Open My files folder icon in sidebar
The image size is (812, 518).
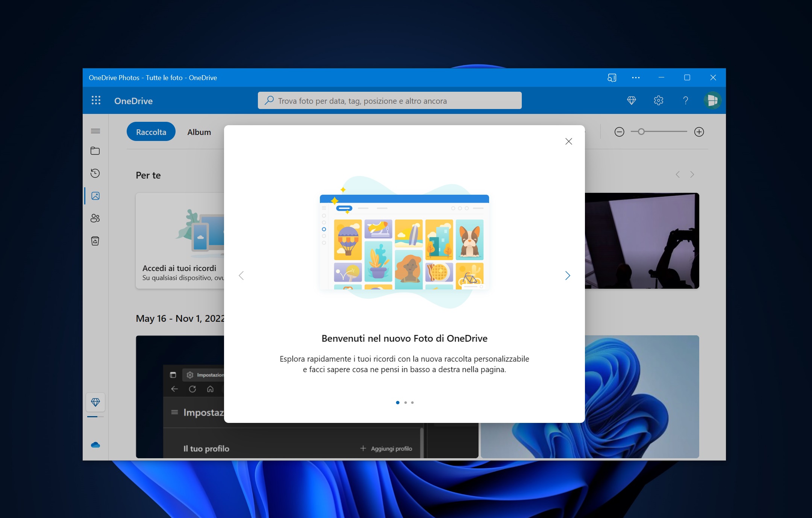(x=95, y=151)
